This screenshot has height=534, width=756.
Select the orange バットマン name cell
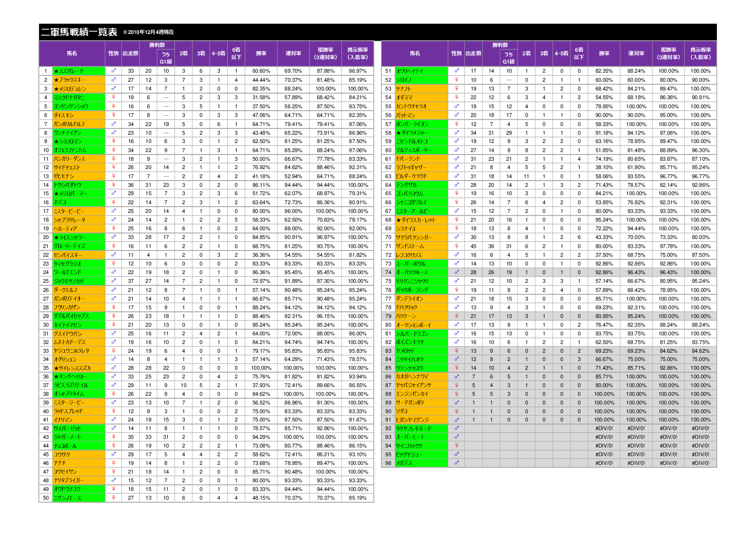point(422,115)
